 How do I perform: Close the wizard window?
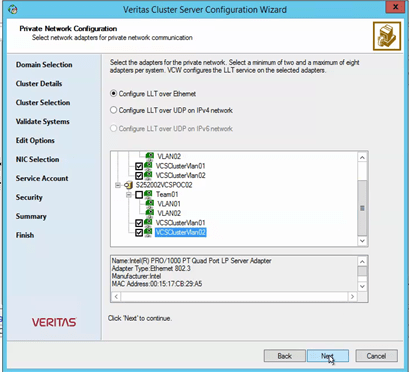(395, 7)
